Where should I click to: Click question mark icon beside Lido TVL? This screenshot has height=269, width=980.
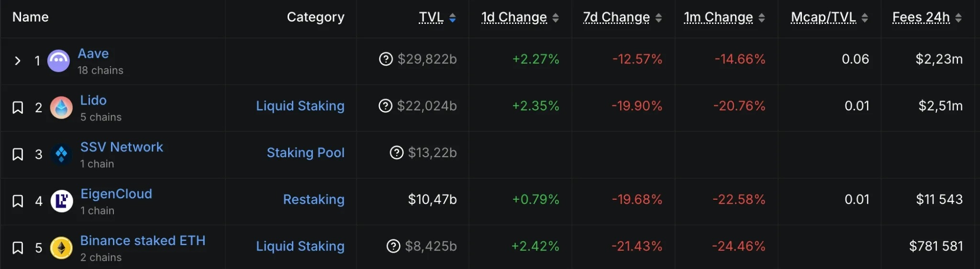pos(385,106)
